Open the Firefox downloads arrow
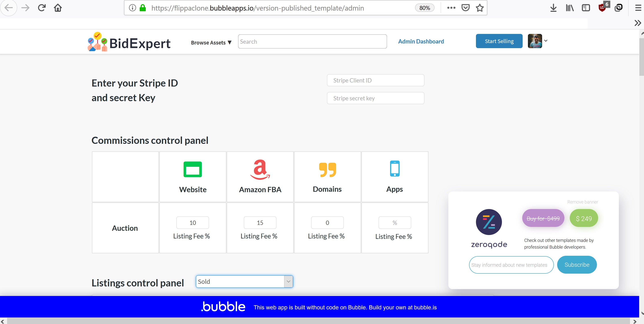The image size is (644, 324). click(553, 8)
